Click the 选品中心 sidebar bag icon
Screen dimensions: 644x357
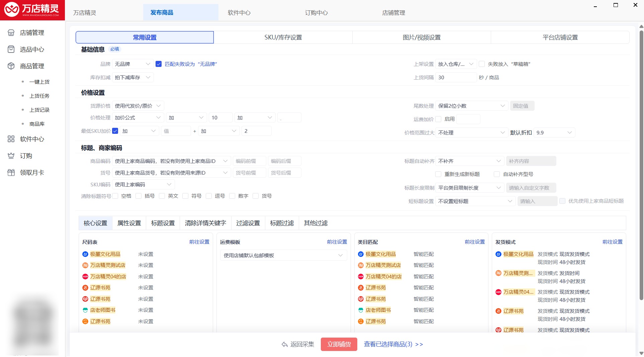tap(11, 49)
